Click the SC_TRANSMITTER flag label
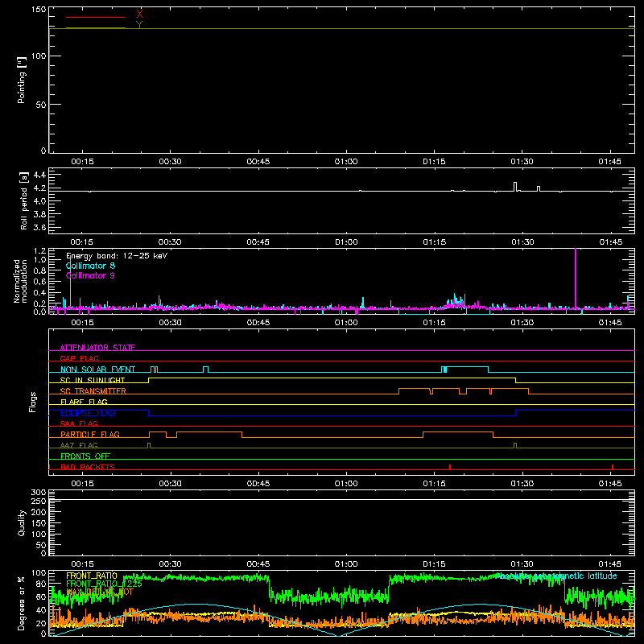The height and width of the screenshot is (644, 644). coord(93,390)
